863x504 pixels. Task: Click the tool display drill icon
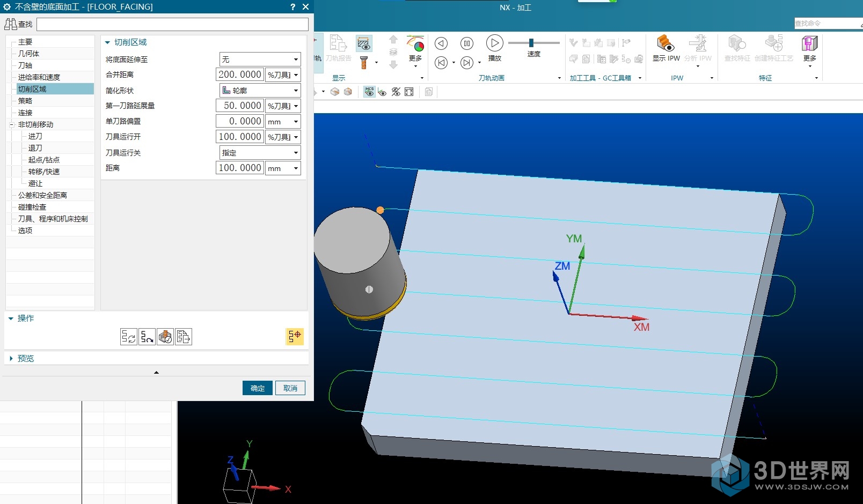click(363, 62)
